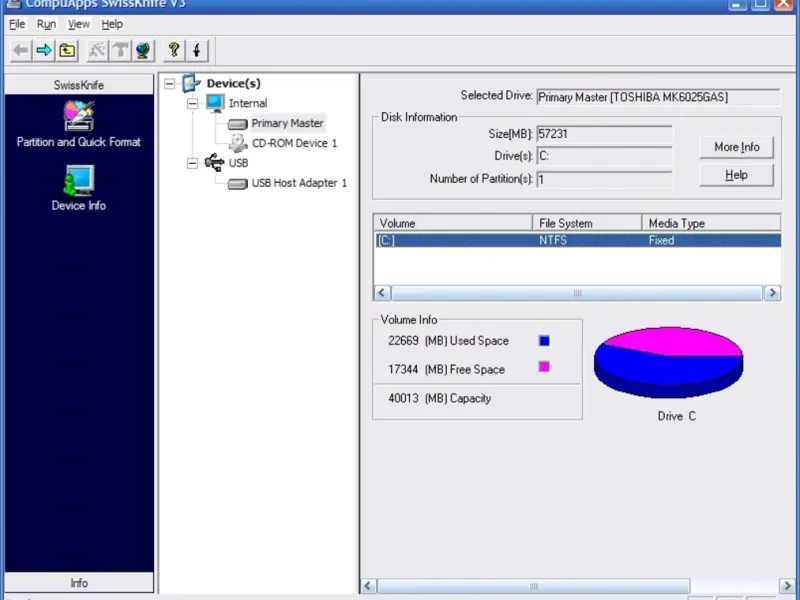800x600 pixels.
Task: Click the Fixed media type cell
Action: 661,240
